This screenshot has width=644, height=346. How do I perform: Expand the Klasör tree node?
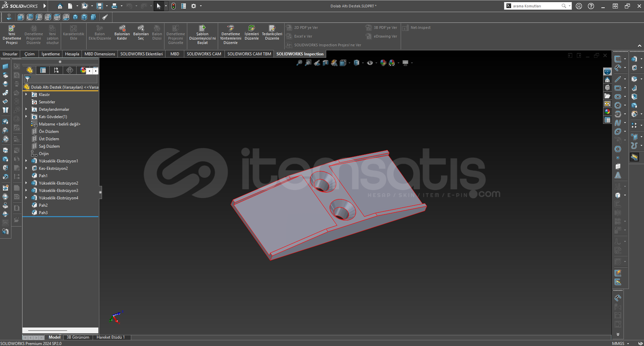[26, 95]
